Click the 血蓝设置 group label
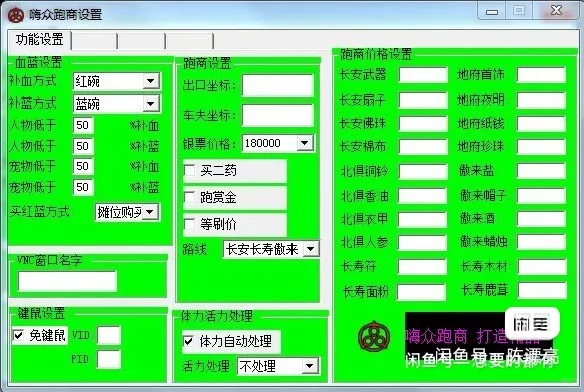This screenshot has width=584, height=392. [38, 62]
